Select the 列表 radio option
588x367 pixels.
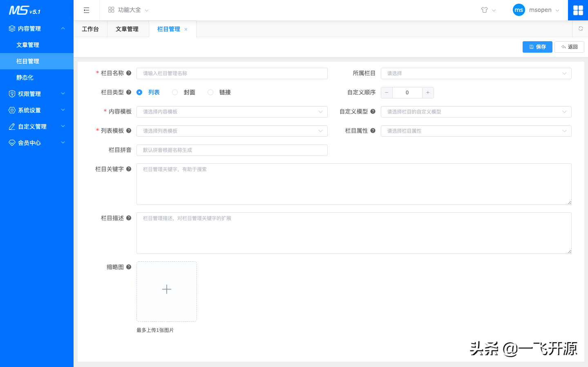click(x=140, y=92)
